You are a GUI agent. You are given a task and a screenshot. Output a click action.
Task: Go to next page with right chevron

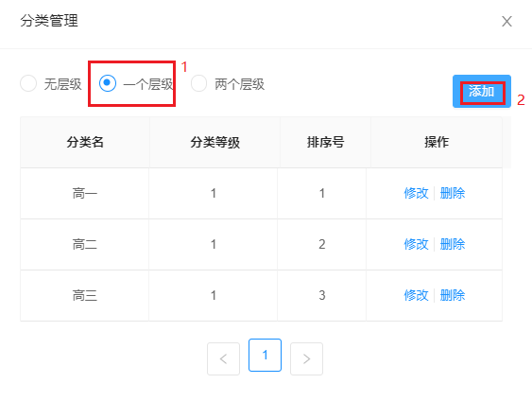(x=306, y=358)
